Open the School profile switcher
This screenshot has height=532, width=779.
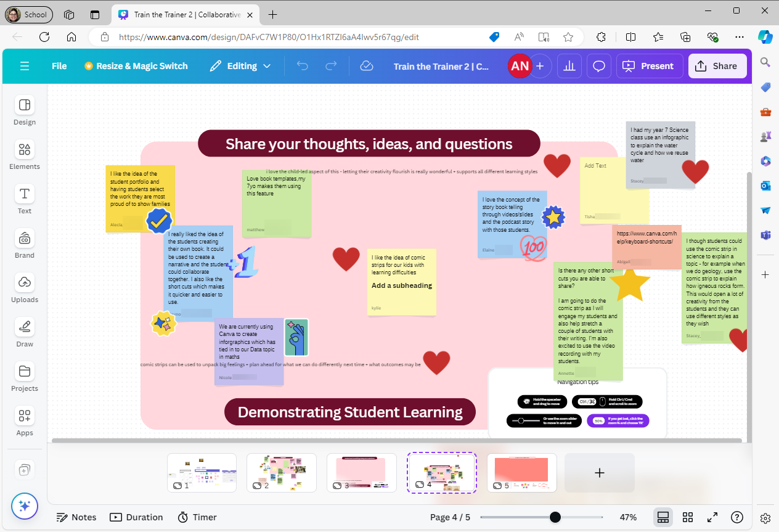click(x=29, y=14)
